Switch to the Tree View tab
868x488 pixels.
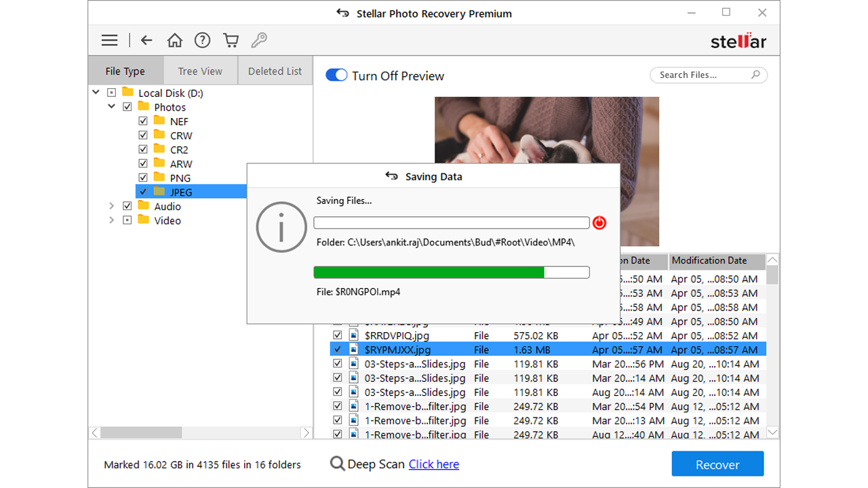tap(200, 71)
